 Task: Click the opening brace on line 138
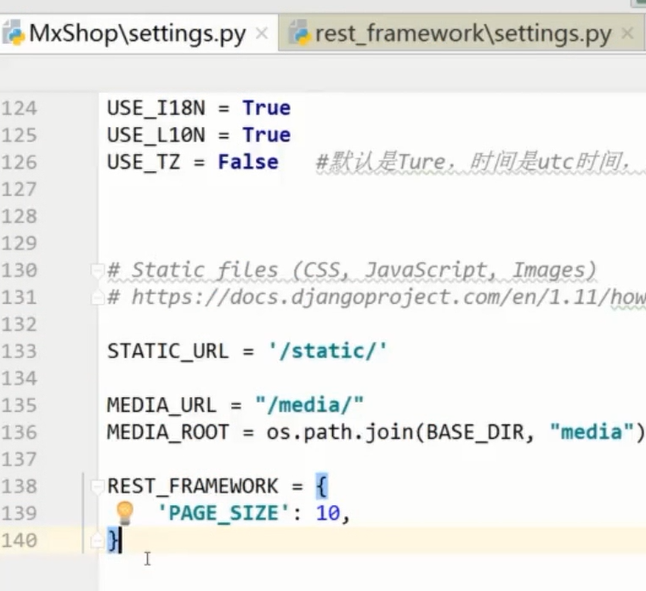[x=322, y=486]
